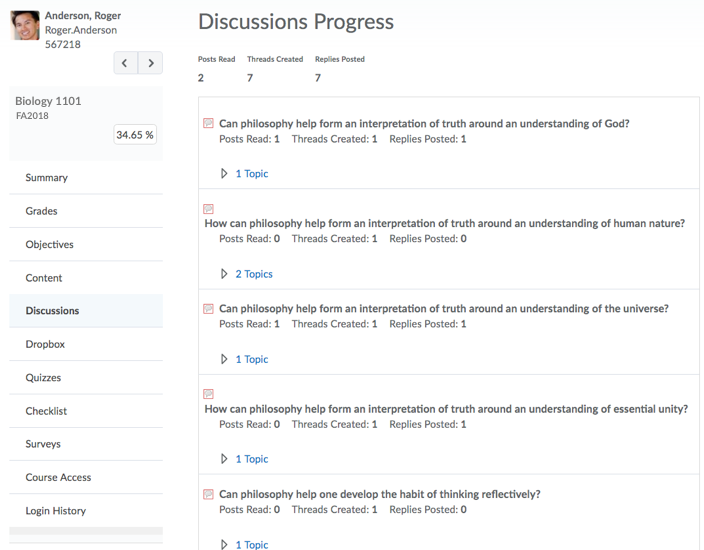Open '1 Topic' link under 'thinking reflectively'
This screenshot has height=550, width=704.
pyautogui.click(x=252, y=544)
